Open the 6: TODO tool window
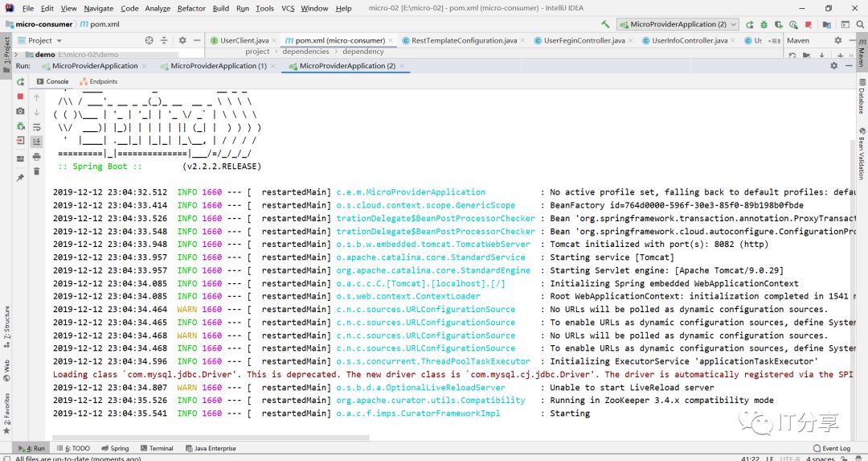Image resolution: width=868 pixels, height=461 pixels. [x=72, y=448]
